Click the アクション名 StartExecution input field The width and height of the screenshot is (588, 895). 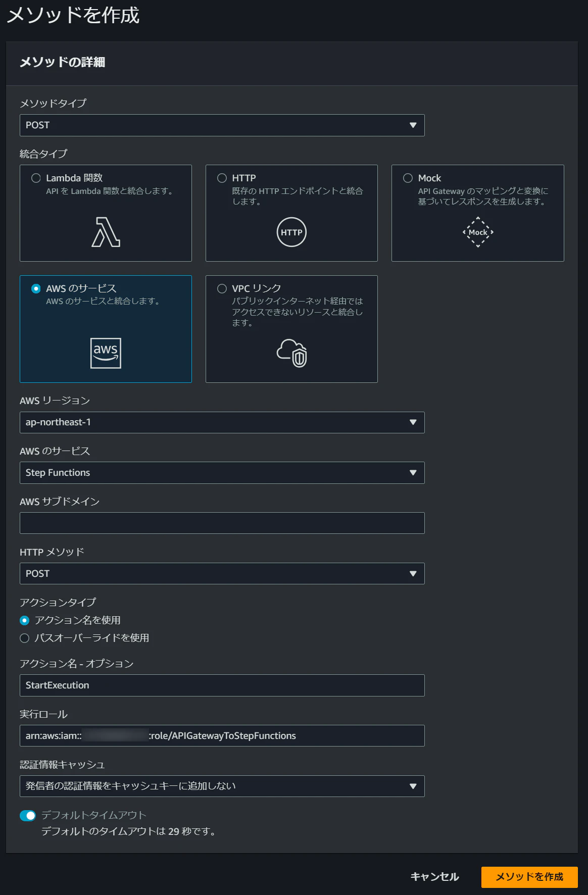(222, 685)
